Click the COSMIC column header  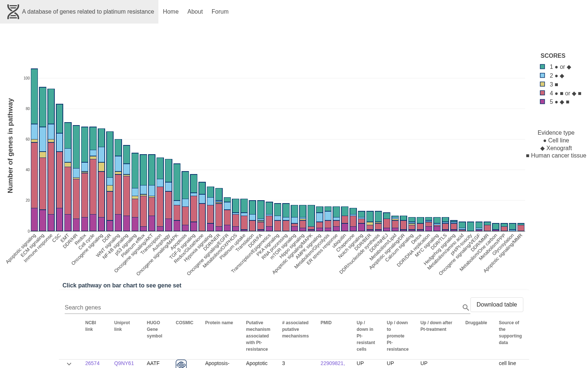click(x=184, y=323)
